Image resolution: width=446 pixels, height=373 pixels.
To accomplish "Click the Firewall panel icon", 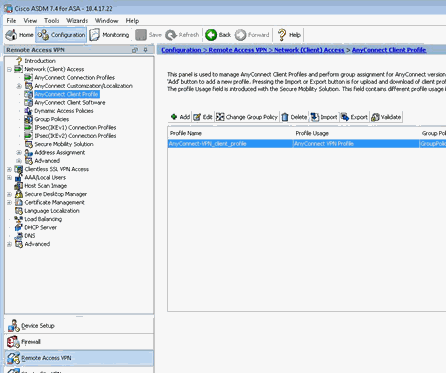I will (13, 342).
